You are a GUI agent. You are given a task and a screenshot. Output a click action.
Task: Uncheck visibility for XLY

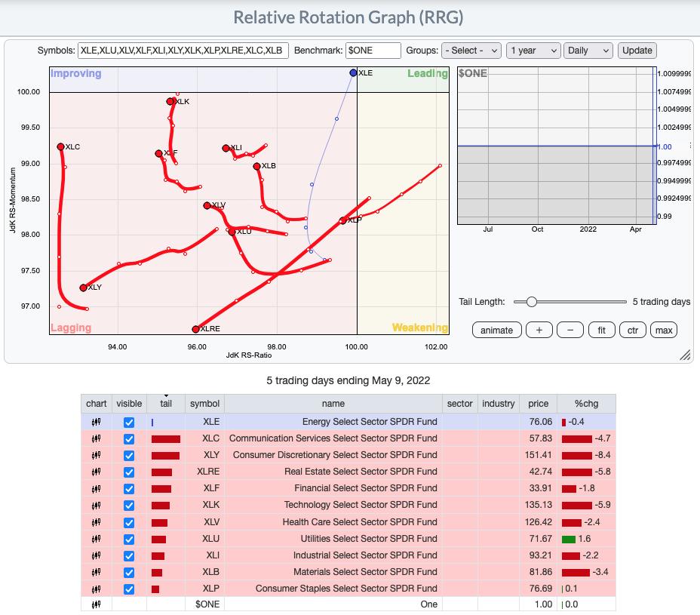point(129,456)
